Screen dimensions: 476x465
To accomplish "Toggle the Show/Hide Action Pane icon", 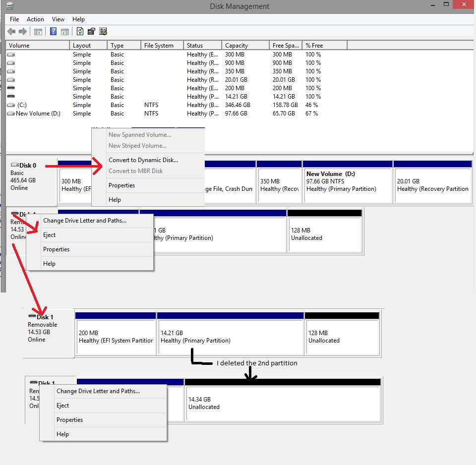I will coord(65,32).
